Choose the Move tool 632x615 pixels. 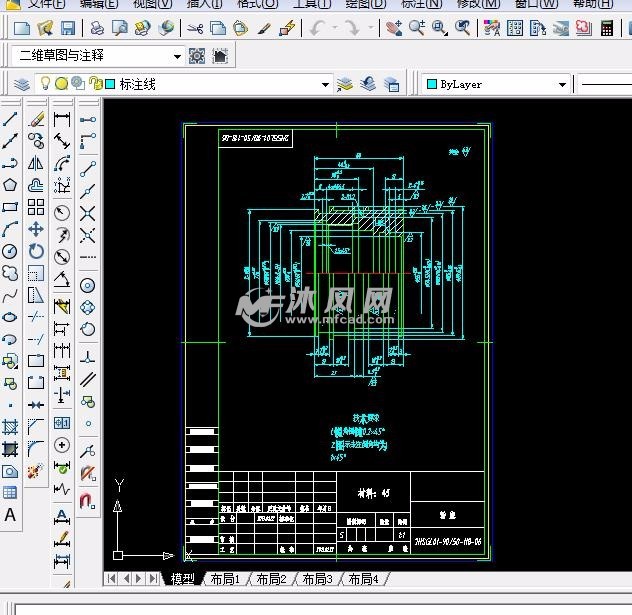[x=36, y=229]
